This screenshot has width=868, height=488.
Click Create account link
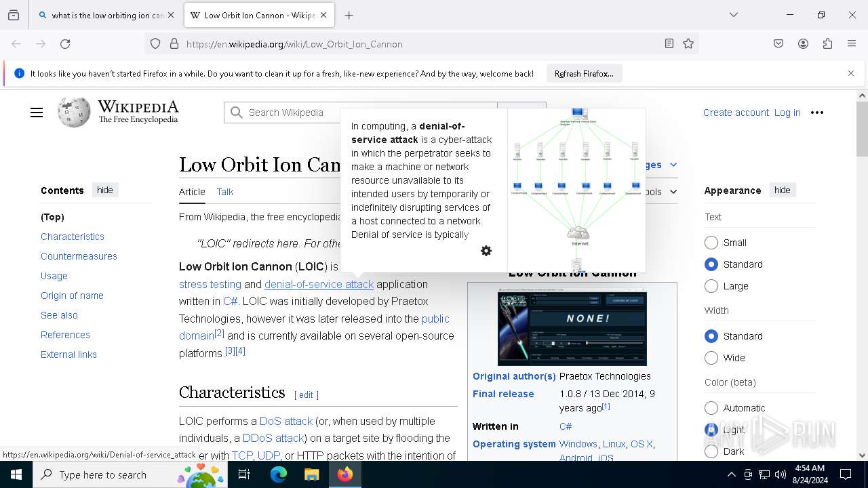[736, 113]
